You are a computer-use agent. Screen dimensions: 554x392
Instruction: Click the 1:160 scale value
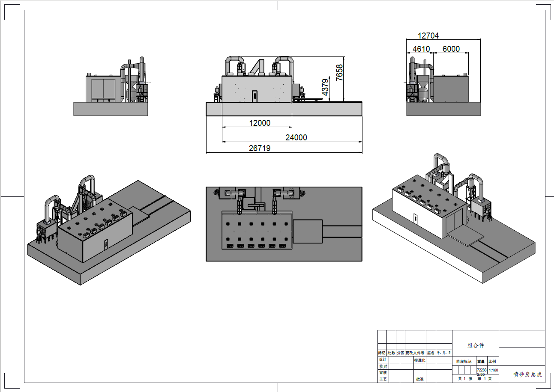[x=493, y=370]
